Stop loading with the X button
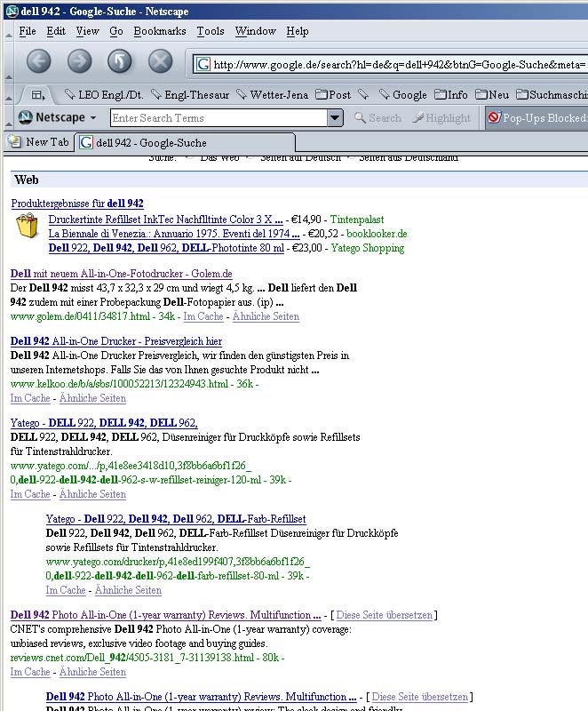The height and width of the screenshot is (711, 588). [161, 61]
